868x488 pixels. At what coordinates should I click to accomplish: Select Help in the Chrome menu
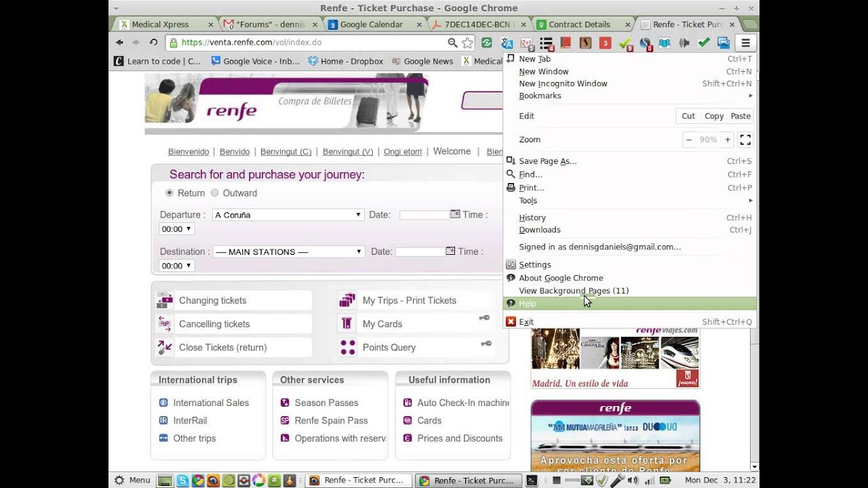[x=629, y=304]
